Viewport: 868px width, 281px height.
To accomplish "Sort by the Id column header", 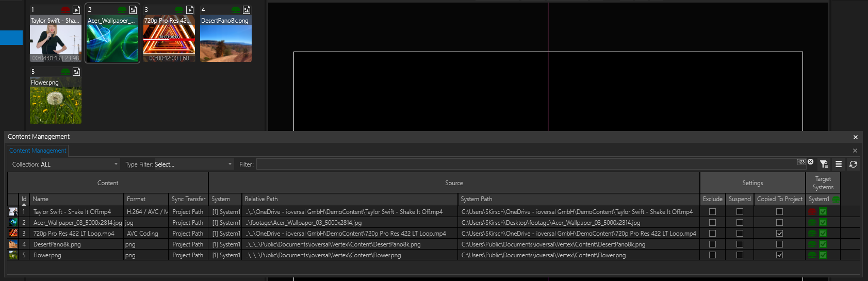I will 24,199.
